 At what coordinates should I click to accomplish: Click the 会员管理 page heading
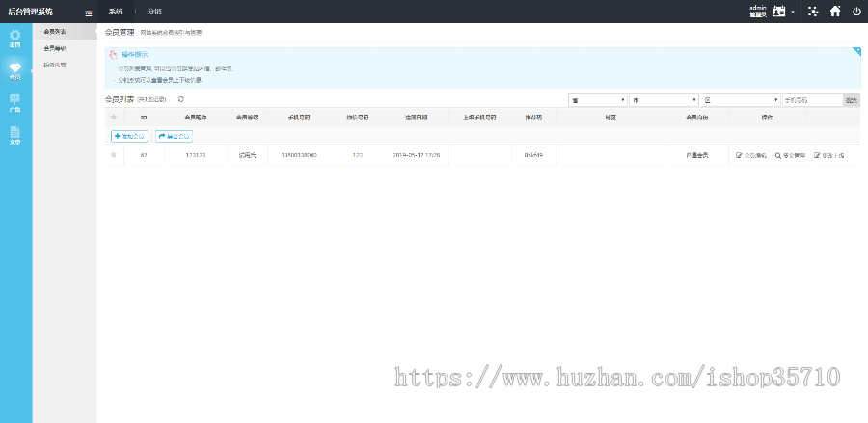point(120,33)
